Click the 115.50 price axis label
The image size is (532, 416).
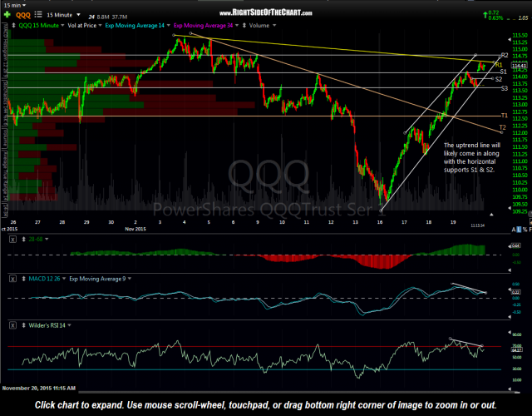520,35
